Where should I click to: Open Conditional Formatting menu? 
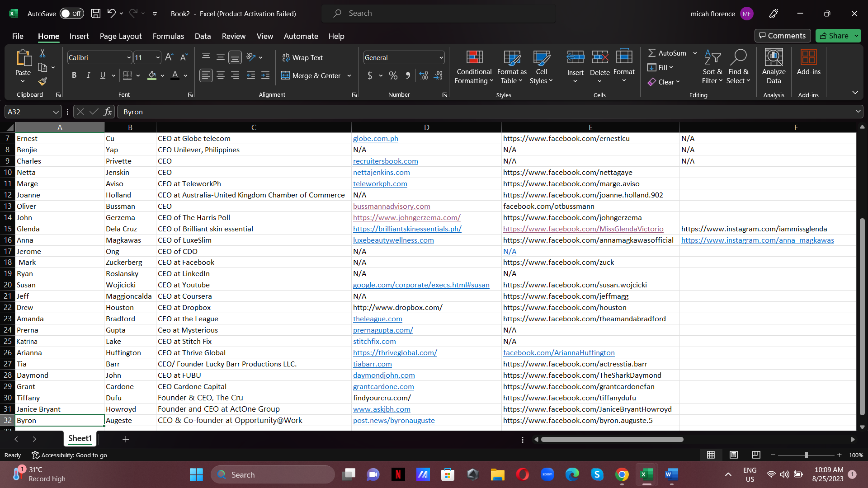pos(474,67)
